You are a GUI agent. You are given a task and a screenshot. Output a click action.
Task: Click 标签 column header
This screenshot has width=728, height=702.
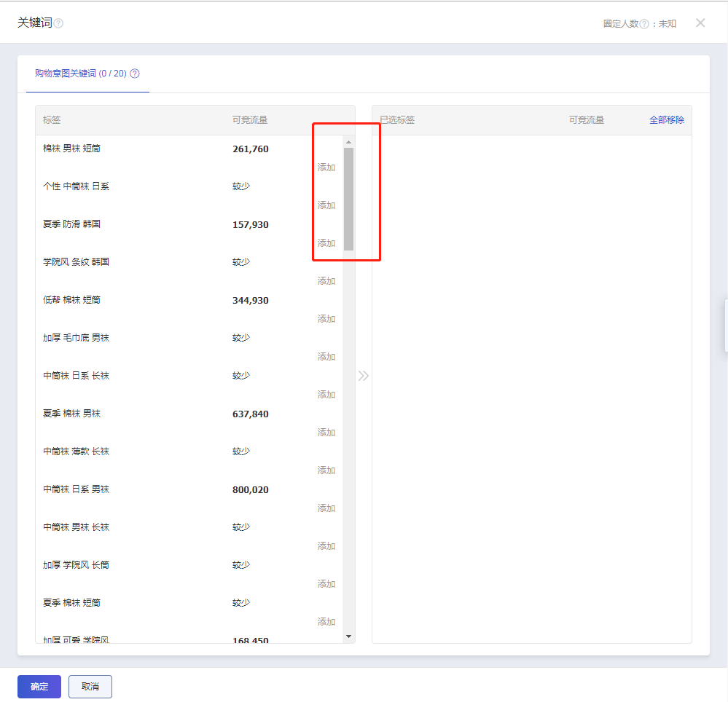coord(52,119)
